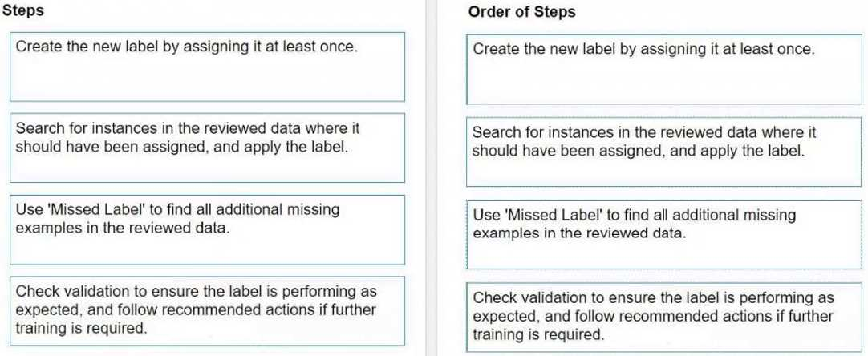Click 'Create the new label' box in Order of Steps
868x356 pixels.
click(x=664, y=69)
